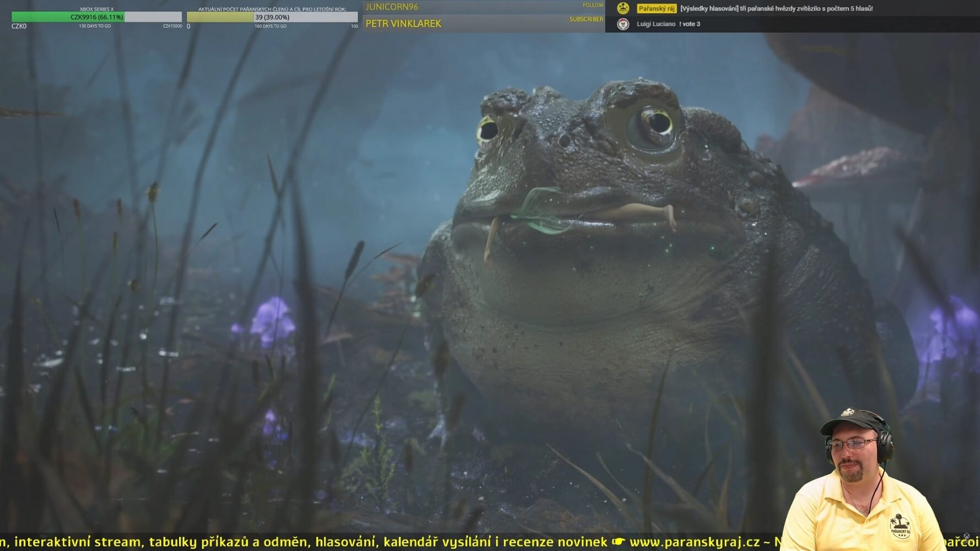Click the XBOX SERIES X goal title
The height and width of the screenshot is (551, 980).
[96, 9]
